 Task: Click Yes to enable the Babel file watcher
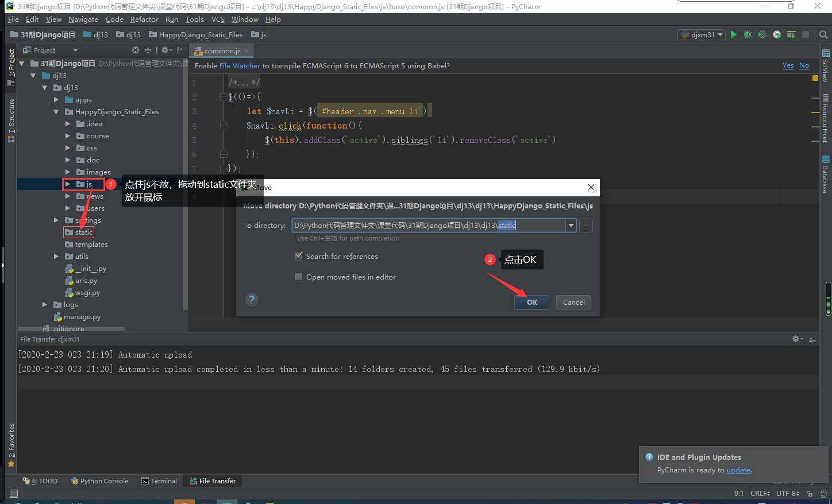click(x=788, y=65)
